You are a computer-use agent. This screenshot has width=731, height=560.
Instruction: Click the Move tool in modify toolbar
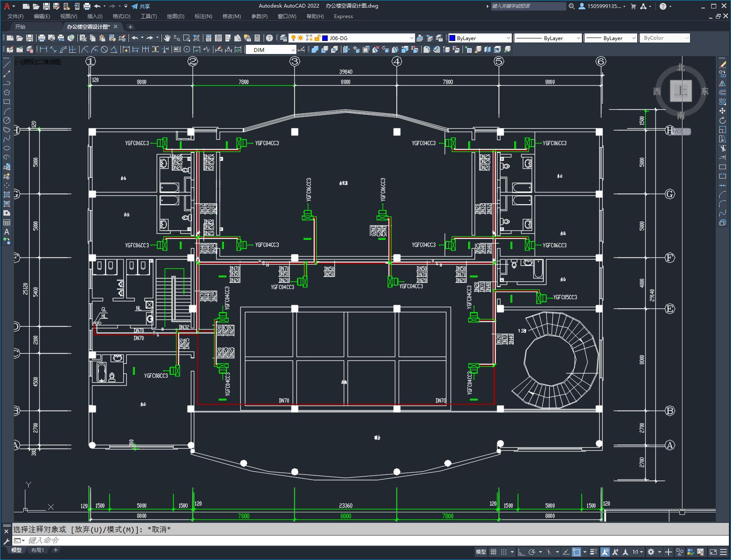tap(723, 111)
